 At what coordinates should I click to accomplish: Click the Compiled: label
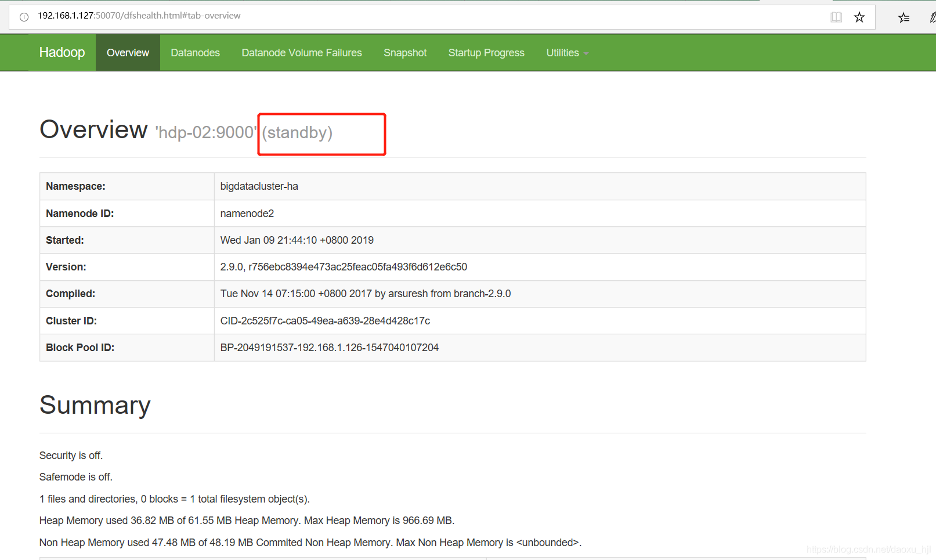[70, 294]
